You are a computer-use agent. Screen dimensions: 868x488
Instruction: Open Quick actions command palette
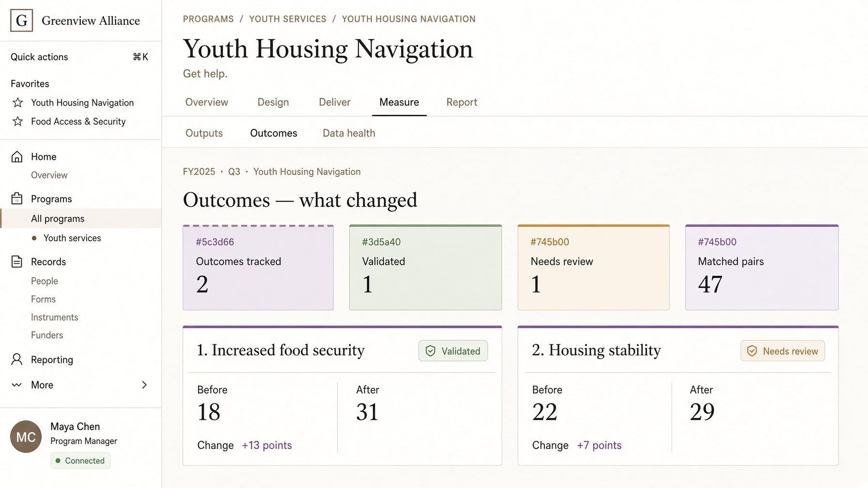click(80, 57)
